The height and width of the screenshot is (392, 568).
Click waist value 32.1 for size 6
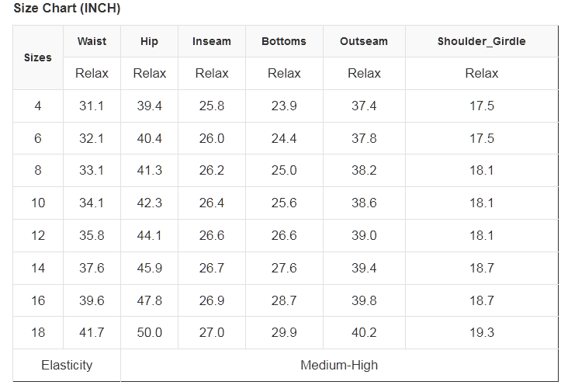click(x=92, y=139)
